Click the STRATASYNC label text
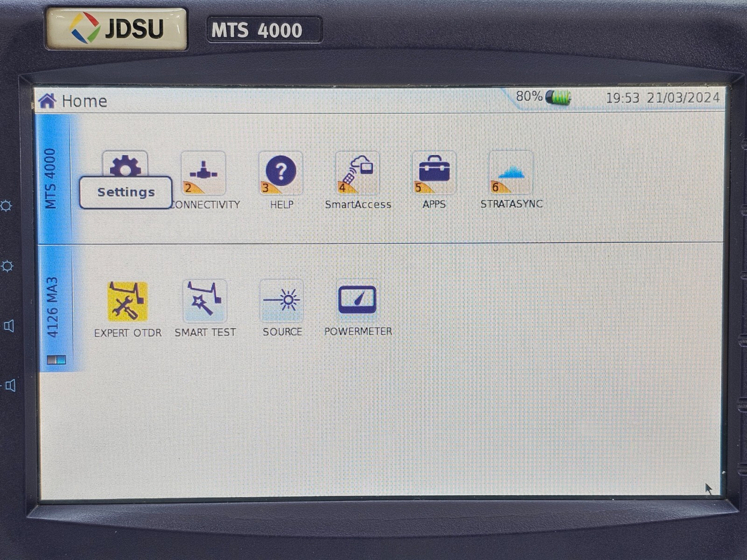Screen dimensions: 747x560 point(512,204)
